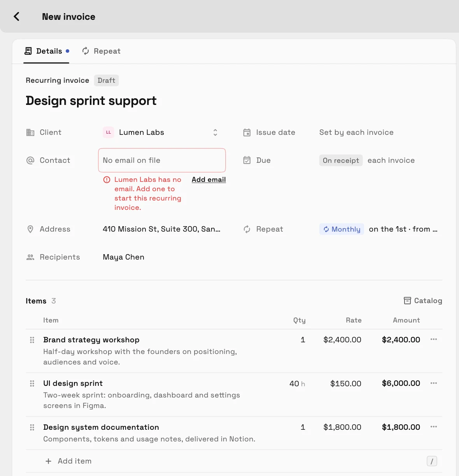This screenshot has width=459, height=476.
Task: Click the Two-week sprint description text
Action: [x=142, y=400]
